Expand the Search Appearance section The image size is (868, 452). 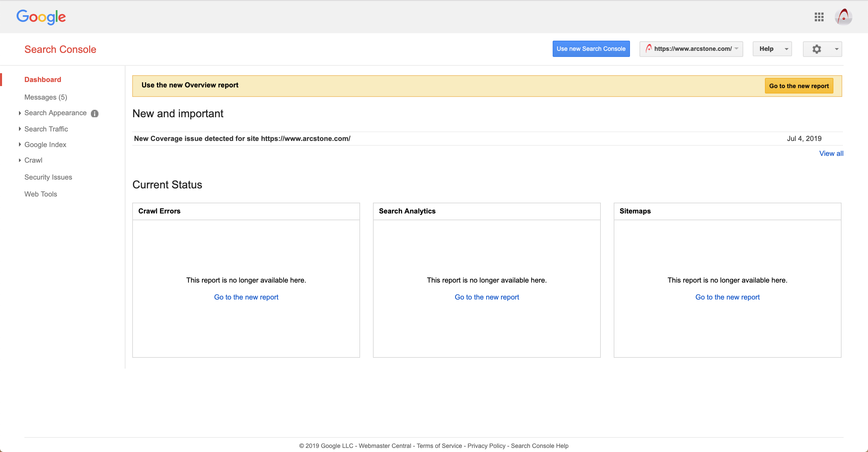(55, 113)
